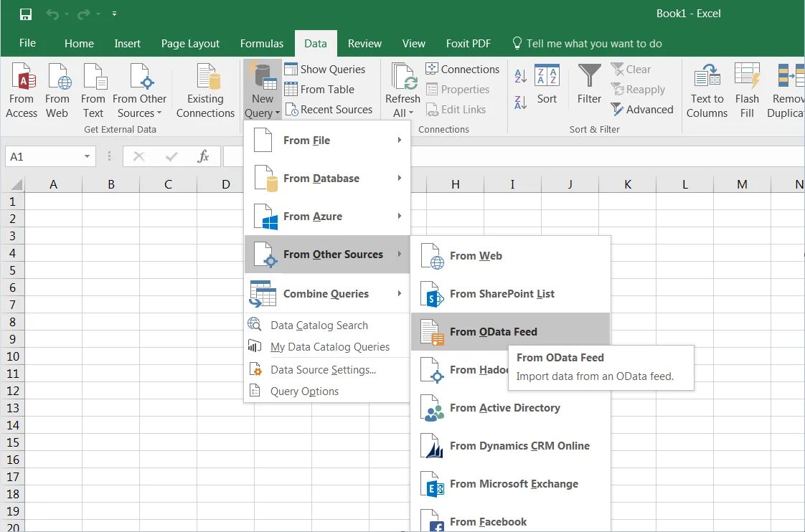Viewport: 805px width, 532px height.
Task: Open the Foxit PDF tab
Action: pyautogui.click(x=469, y=44)
